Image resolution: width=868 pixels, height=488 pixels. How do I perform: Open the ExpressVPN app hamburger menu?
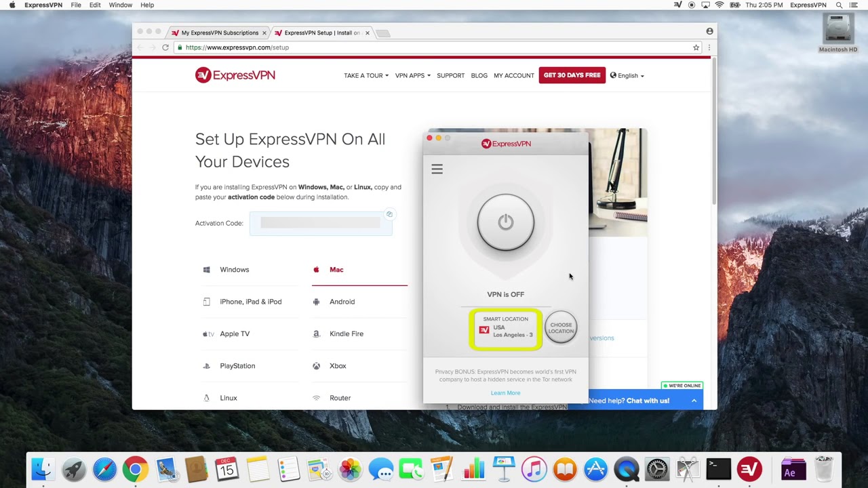[437, 169]
